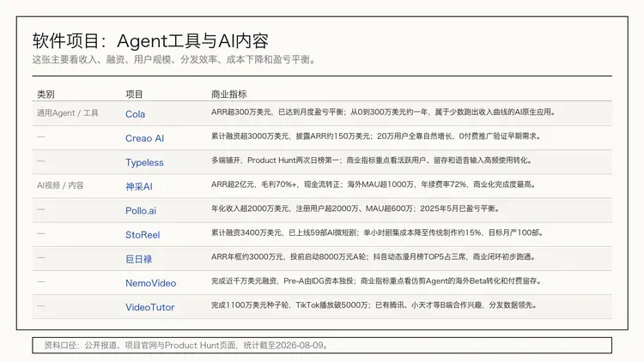This screenshot has width=644, height=362.
Task: Select the subtitle starting 这张主要看收入
Action: 174,60
